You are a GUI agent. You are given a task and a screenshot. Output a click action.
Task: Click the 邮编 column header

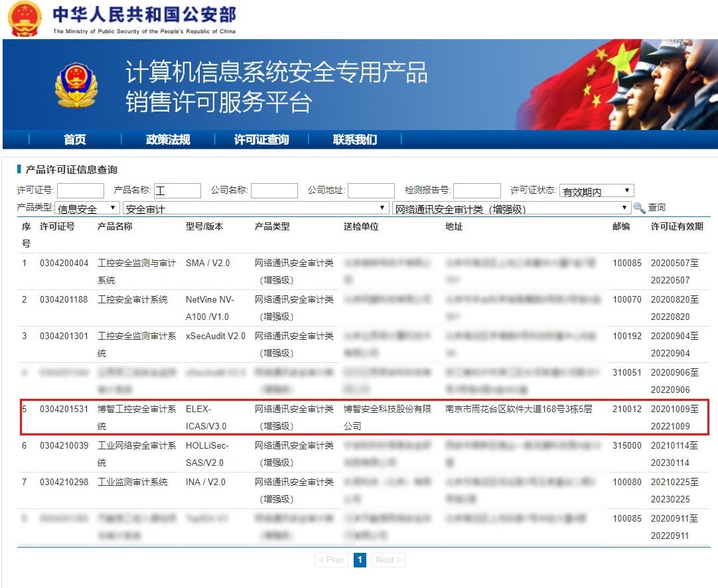[x=621, y=226]
